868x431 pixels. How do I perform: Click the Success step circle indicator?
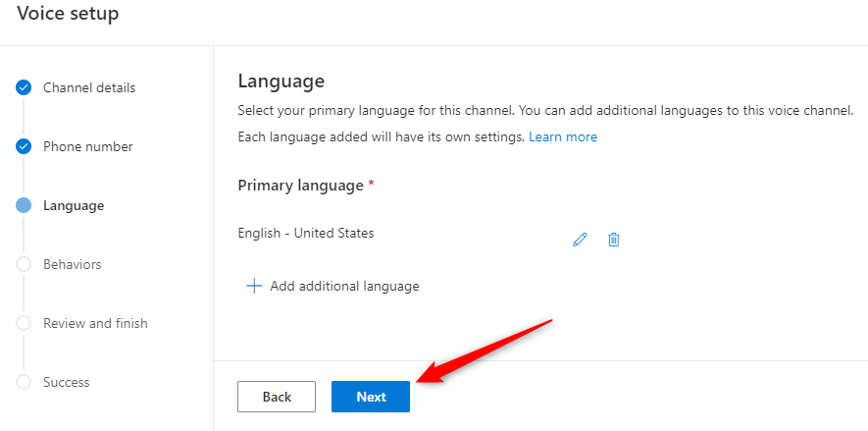click(x=24, y=383)
